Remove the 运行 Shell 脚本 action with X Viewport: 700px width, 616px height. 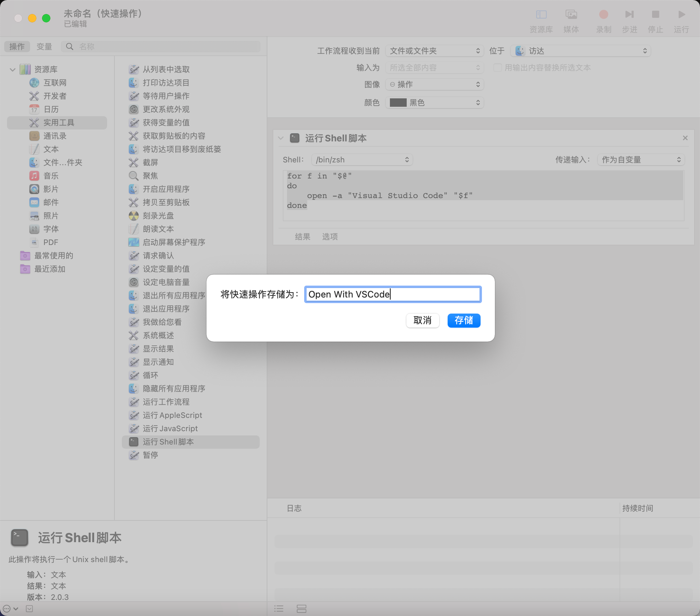685,138
